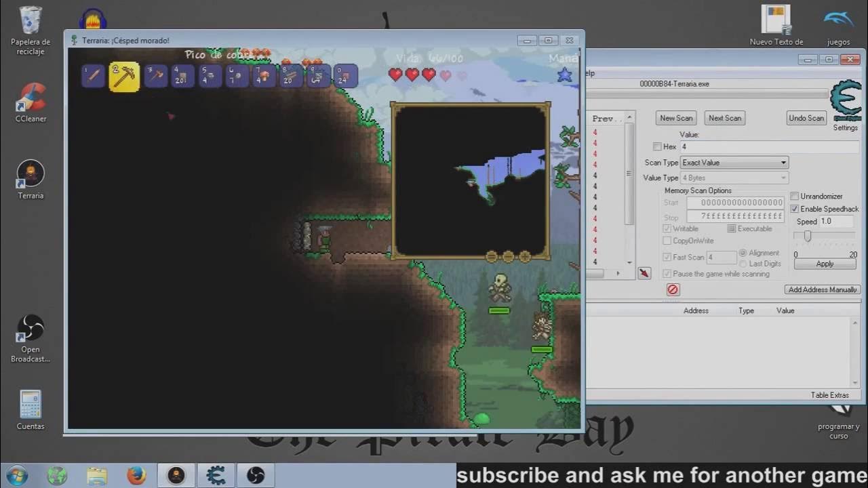Toggle the Fast Scan checkbox
Viewport: 868px width, 488px height.
(x=667, y=257)
